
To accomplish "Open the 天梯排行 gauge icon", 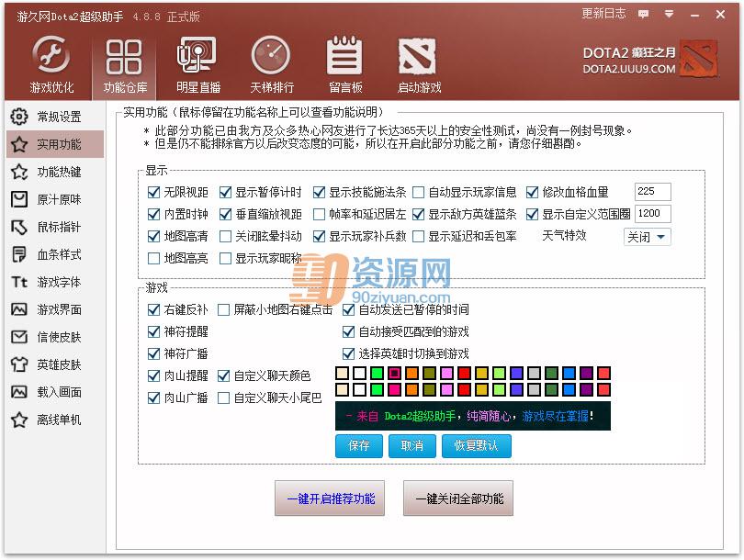I will coord(271,55).
